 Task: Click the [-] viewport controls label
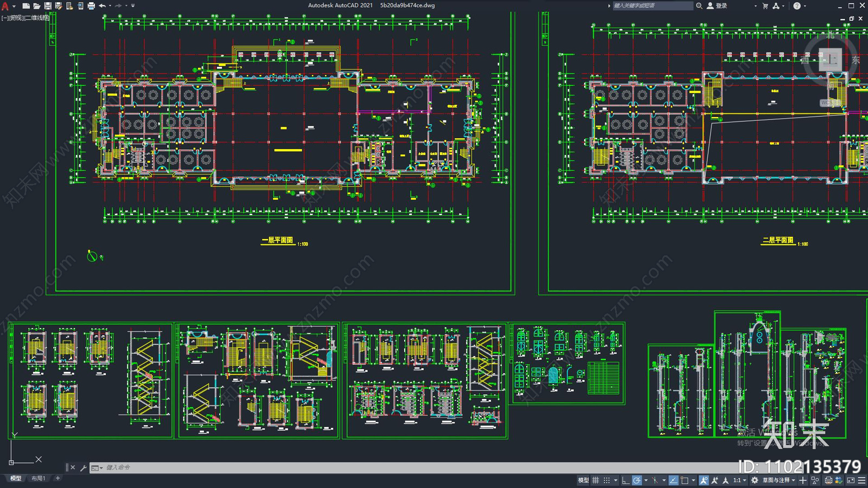[4, 18]
